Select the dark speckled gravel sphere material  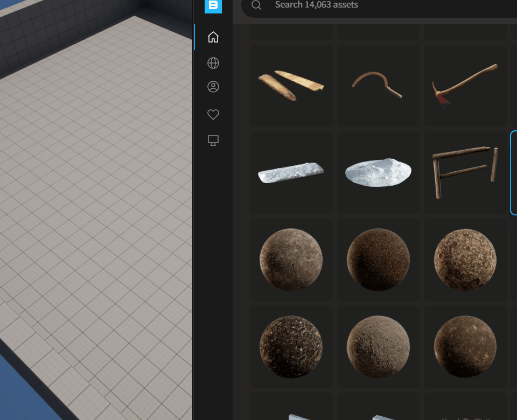[x=291, y=347]
